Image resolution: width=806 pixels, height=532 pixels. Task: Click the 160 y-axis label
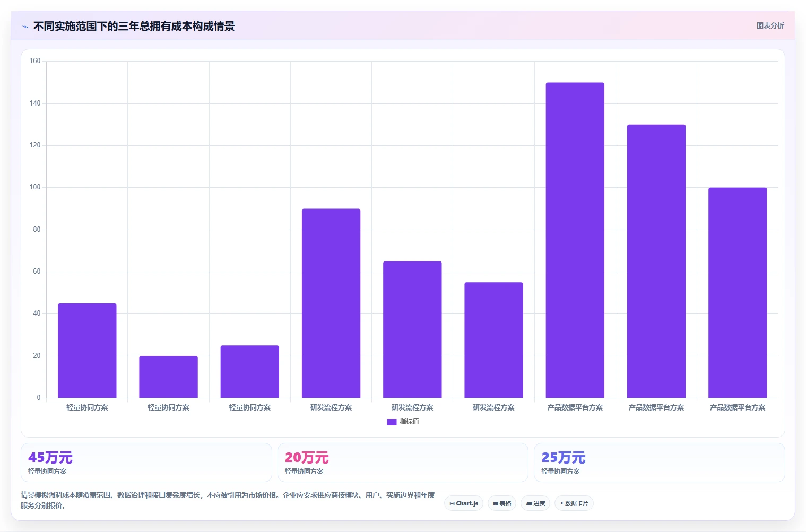click(x=35, y=61)
